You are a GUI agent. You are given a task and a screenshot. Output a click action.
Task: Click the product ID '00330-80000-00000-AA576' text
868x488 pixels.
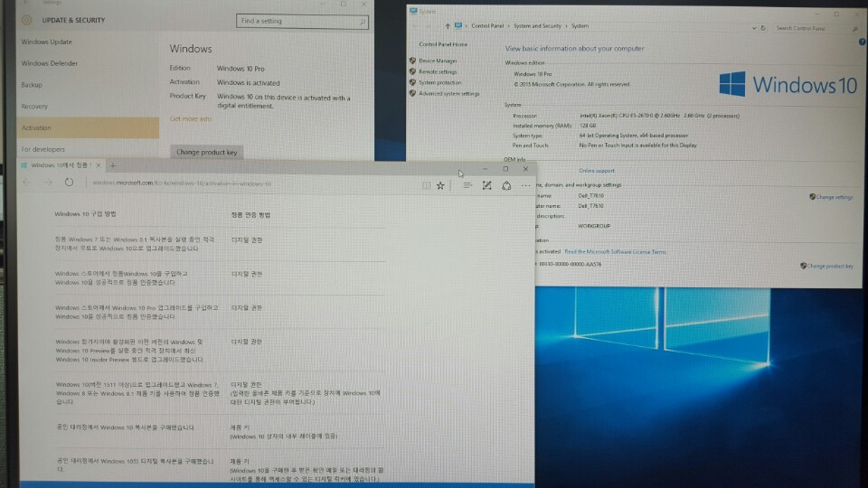[571, 265]
